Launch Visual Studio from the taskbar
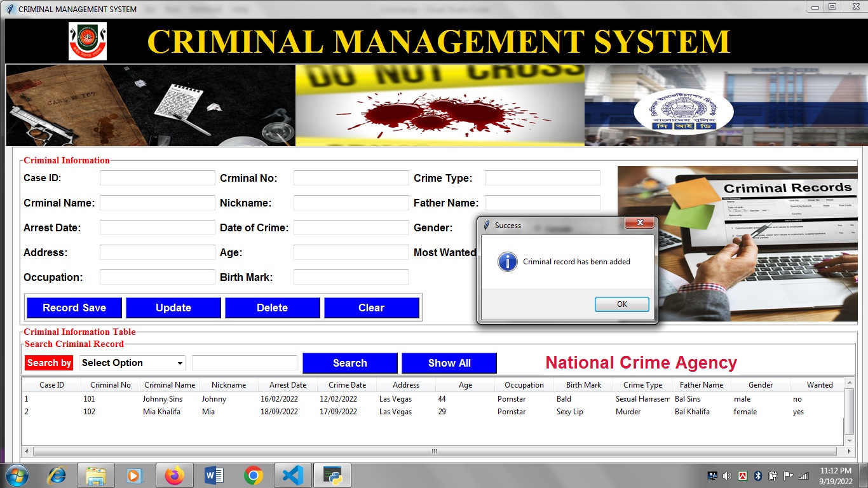This screenshot has height=488, width=868. (x=292, y=475)
